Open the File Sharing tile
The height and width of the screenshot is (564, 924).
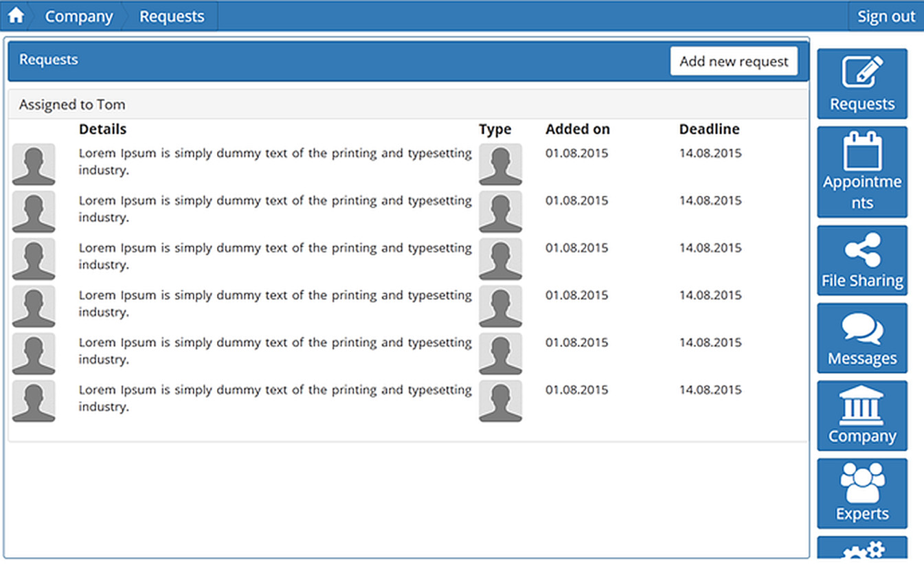(x=862, y=260)
